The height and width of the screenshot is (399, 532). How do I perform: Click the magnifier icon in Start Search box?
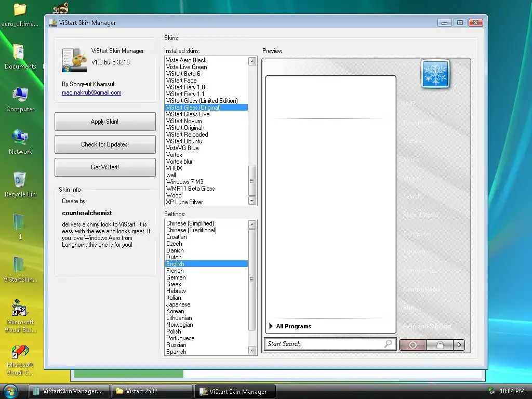tap(388, 344)
